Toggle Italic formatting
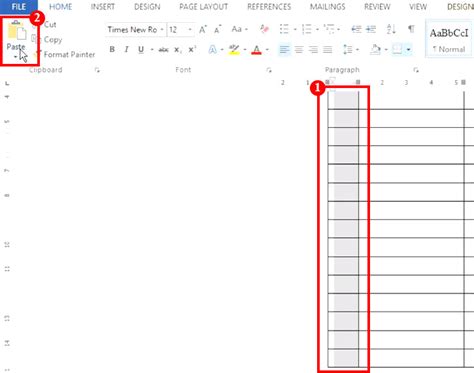 (126, 49)
